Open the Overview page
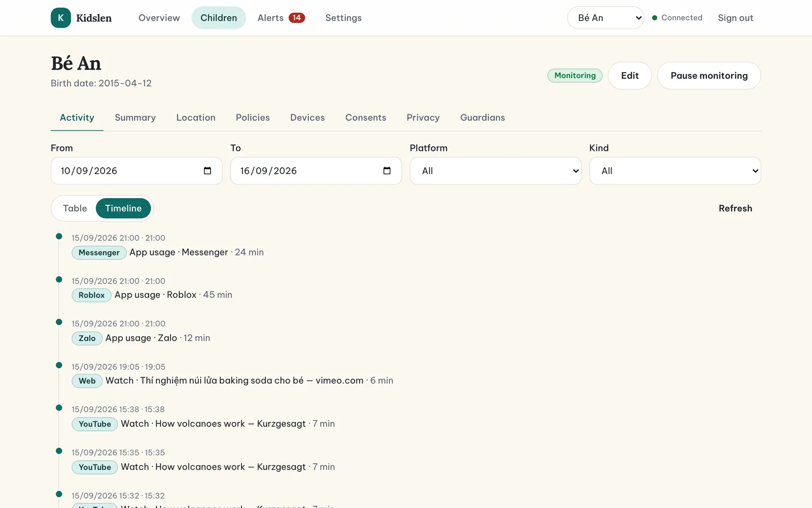This screenshot has height=508, width=812. [159, 18]
